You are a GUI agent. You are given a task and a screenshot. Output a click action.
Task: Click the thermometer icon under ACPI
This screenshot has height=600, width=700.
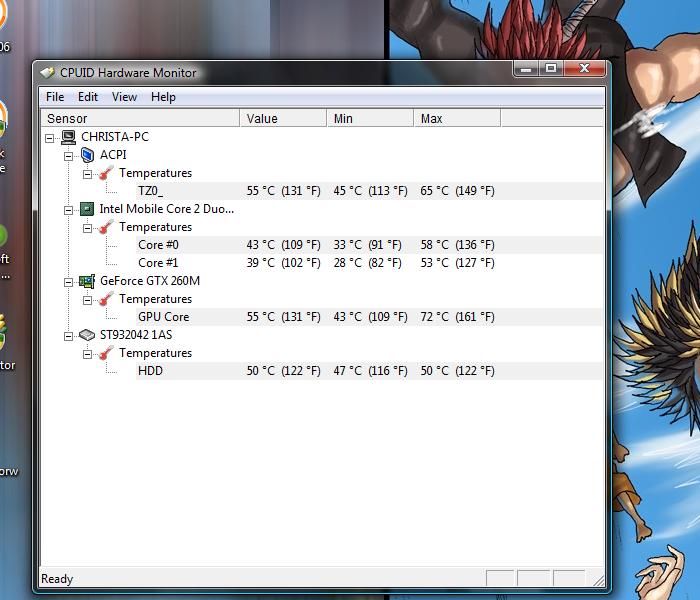(106, 173)
